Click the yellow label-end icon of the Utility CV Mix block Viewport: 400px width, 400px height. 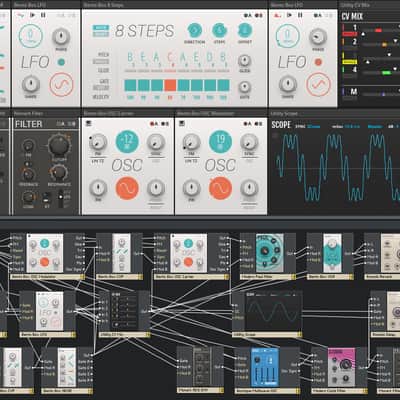point(147,334)
